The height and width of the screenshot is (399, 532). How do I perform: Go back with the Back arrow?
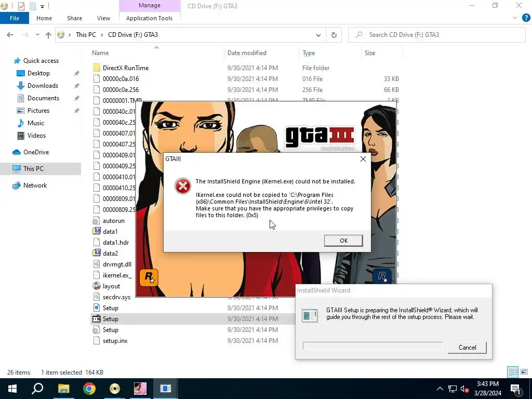pyautogui.click(x=10, y=35)
